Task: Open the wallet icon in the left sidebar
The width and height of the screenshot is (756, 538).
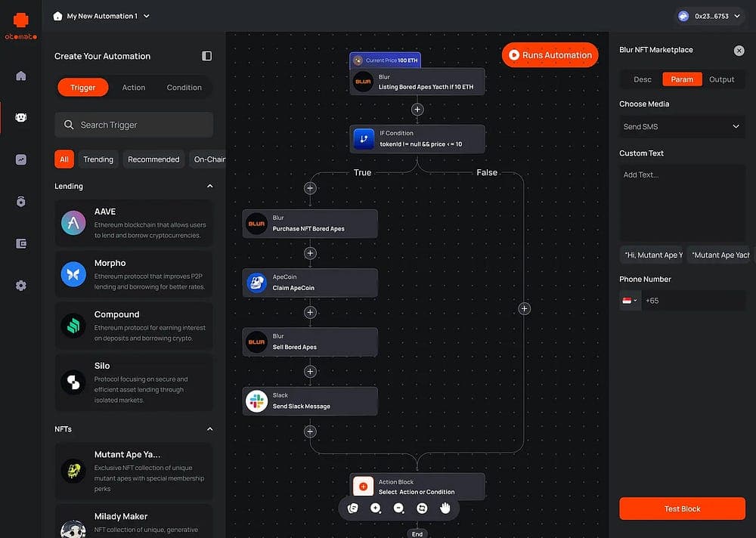Action: point(20,243)
